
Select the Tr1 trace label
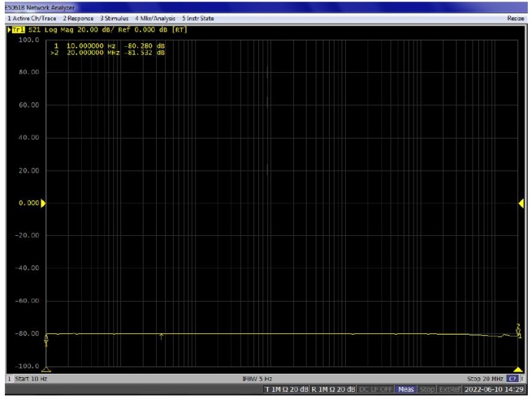(18, 30)
